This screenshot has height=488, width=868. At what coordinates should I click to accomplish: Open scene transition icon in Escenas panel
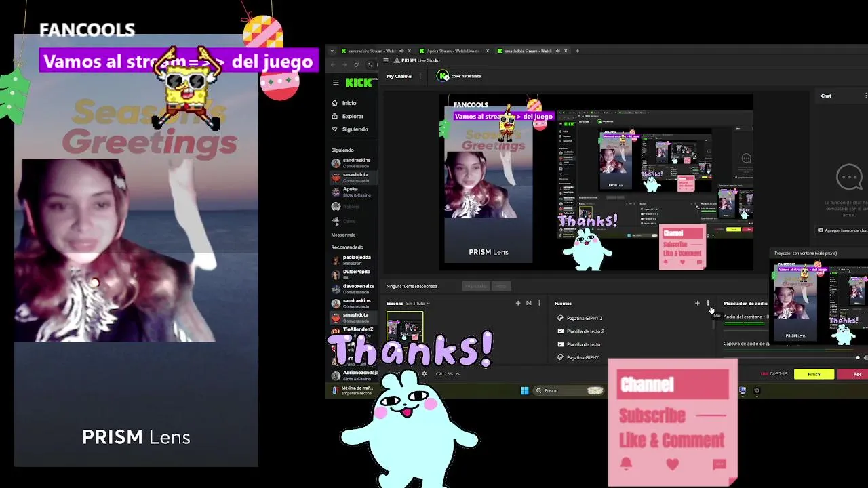(529, 303)
